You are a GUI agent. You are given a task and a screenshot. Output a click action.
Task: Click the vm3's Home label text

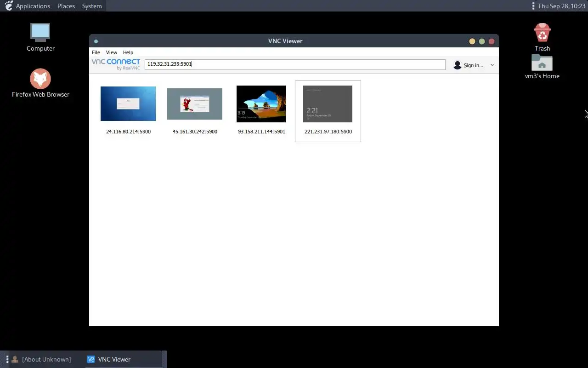[x=542, y=76]
